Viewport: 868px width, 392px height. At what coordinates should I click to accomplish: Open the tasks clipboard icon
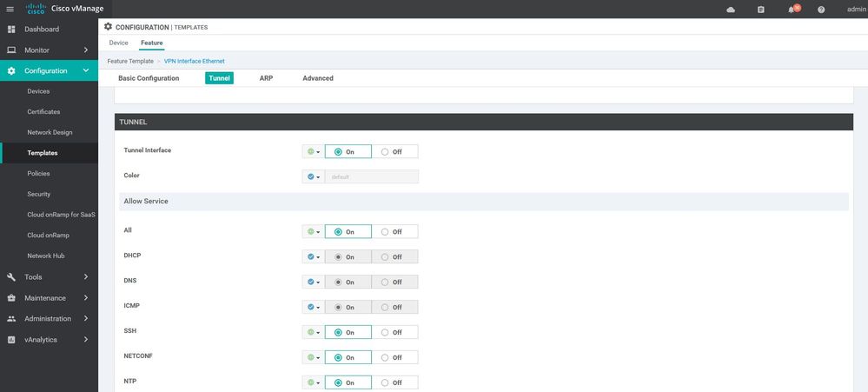(760, 10)
